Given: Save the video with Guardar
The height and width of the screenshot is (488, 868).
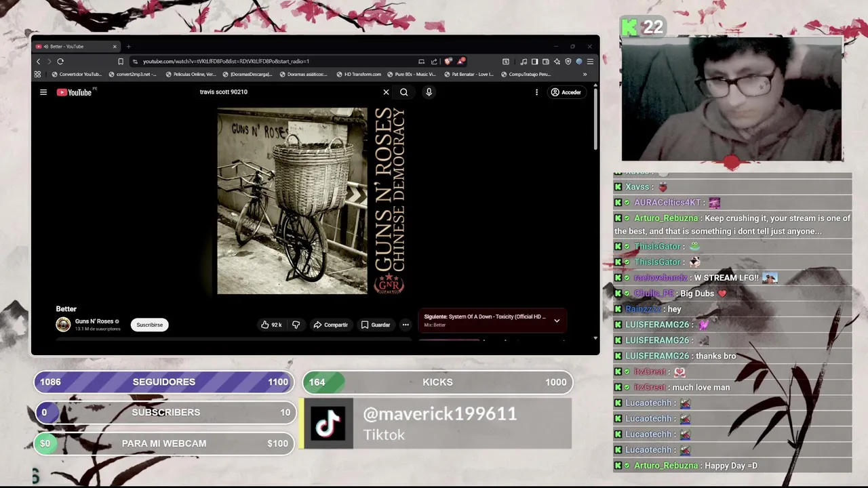Looking at the screenshot, I should (375, 325).
